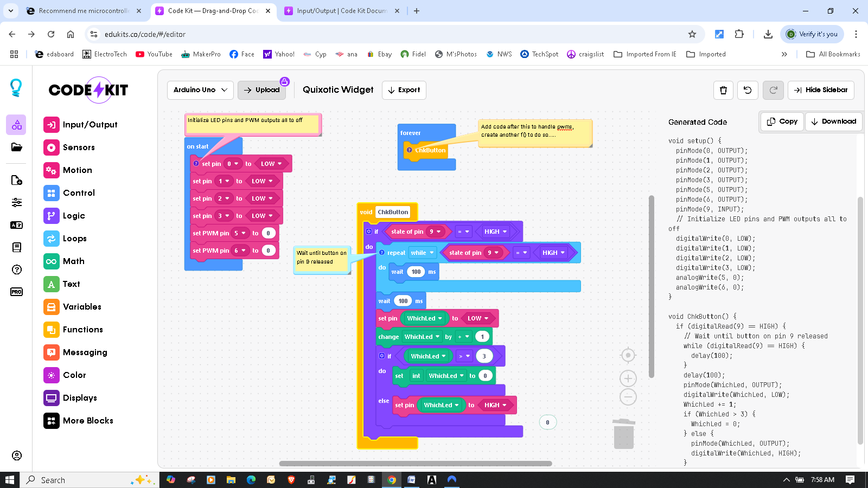Zoom out the workspace with minus icon

pos(628,397)
